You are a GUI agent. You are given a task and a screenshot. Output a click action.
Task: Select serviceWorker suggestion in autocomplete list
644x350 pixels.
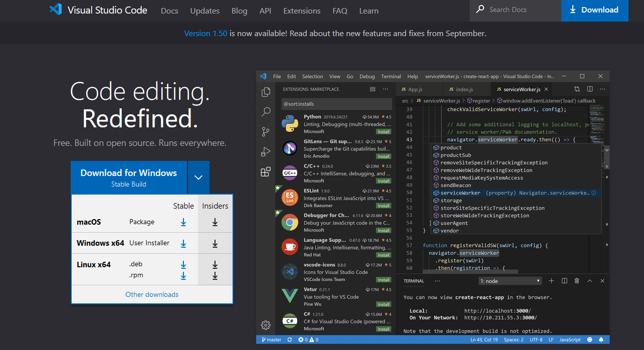[x=516, y=193]
